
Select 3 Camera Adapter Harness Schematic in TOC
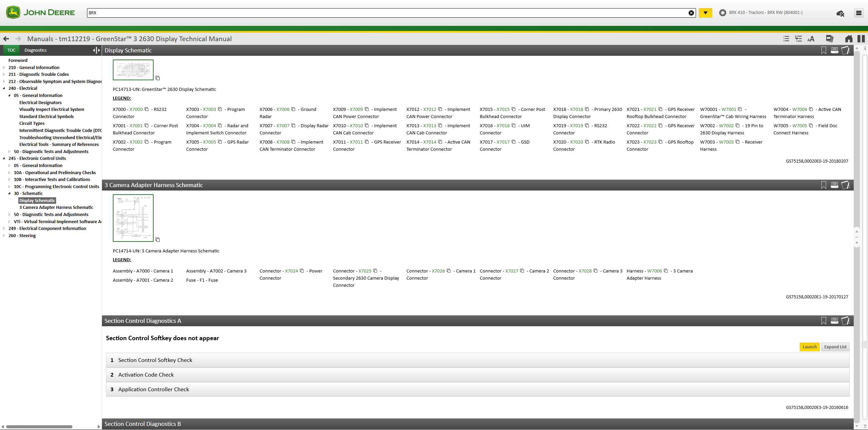click(56, 208)
